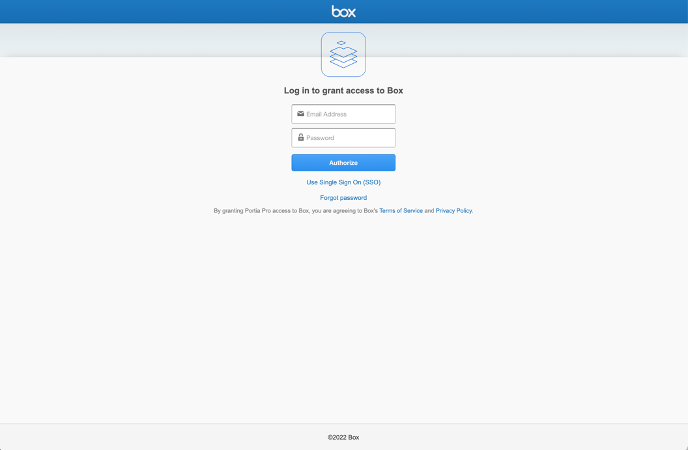Viewport: 688px width, 450px height.
Task: Click the stacked layers app icon
Action: pyautogui.click(x=343, y=54)
